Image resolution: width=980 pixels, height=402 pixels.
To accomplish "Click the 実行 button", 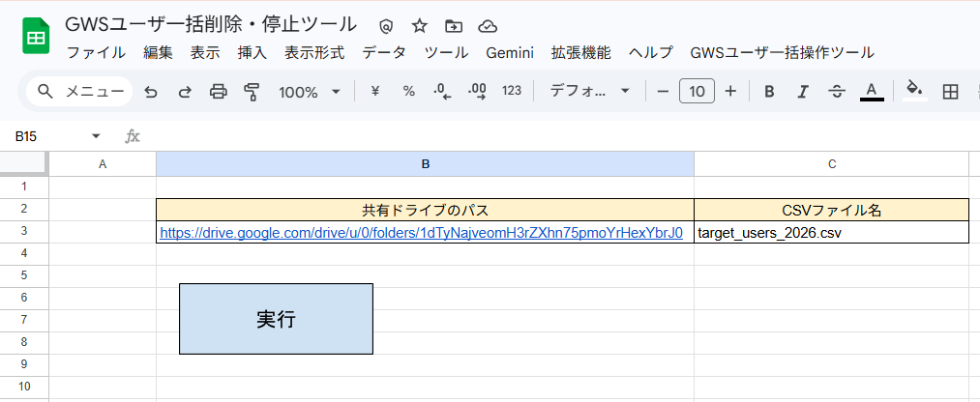I will 277,319.
